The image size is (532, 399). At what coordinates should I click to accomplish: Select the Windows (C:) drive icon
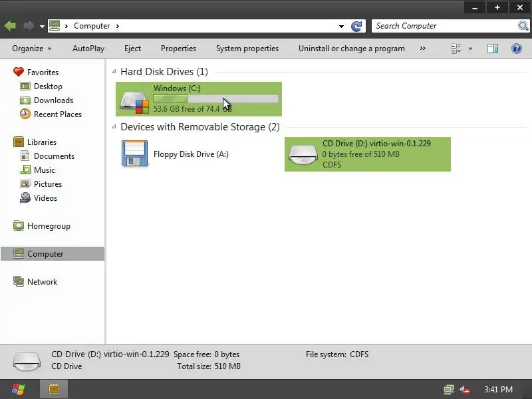click(x=134, y=102)
